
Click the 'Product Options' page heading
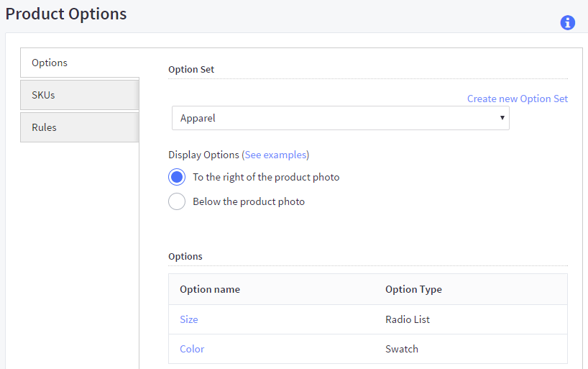pos(66,14)
